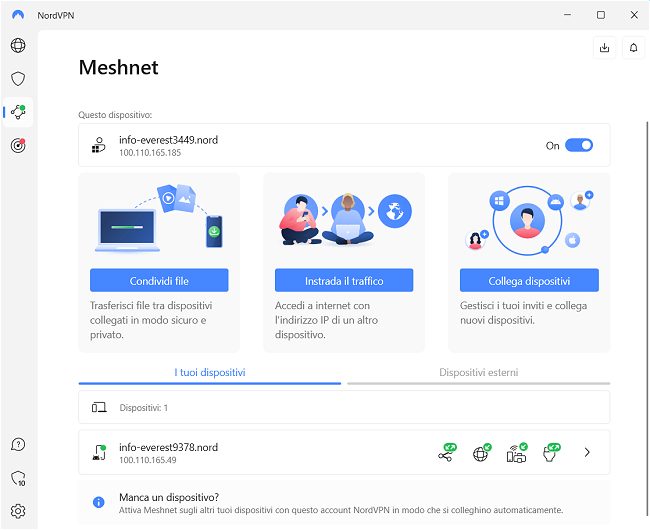650x530 pixels.
Task: Expand info-everest9378.nord details chevron
Action: tap(587, 453)
